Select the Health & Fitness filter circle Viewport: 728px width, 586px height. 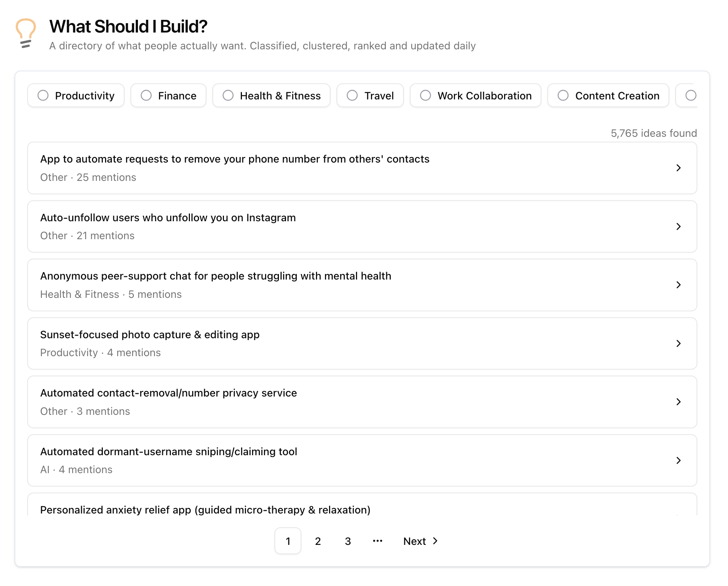coord(228,95)
